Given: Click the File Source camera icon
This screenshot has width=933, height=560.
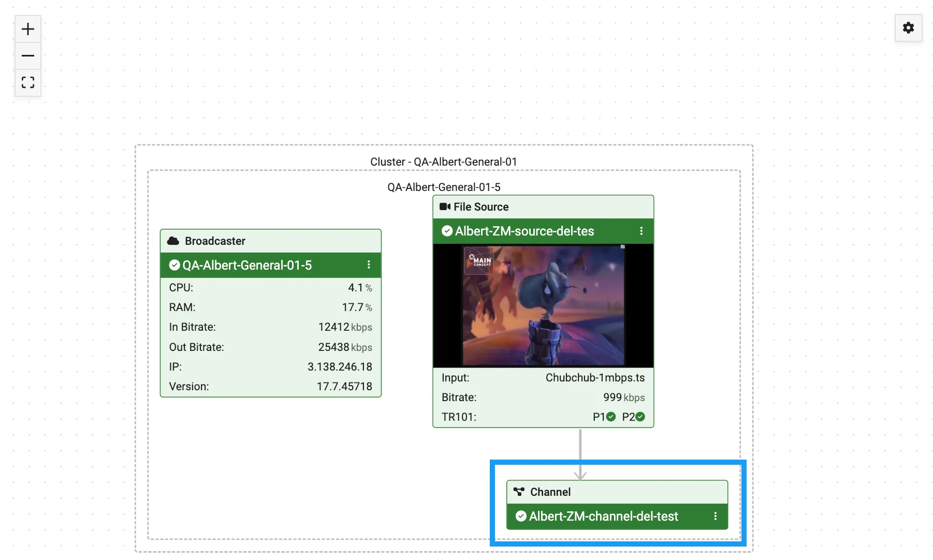Looking at the screenshot, I should pyautogui.click(x=445, y=207).
